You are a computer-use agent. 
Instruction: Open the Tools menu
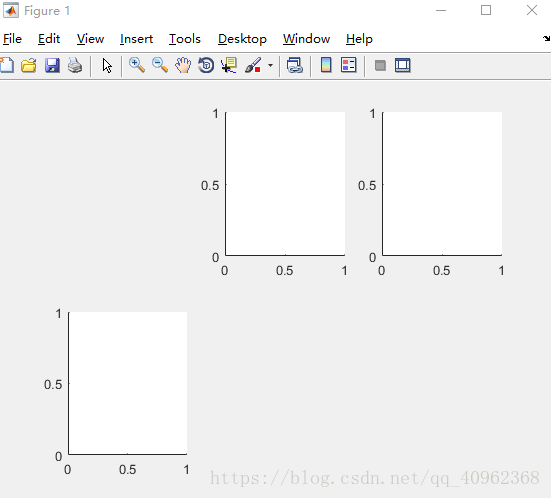(x=184, y=39)
